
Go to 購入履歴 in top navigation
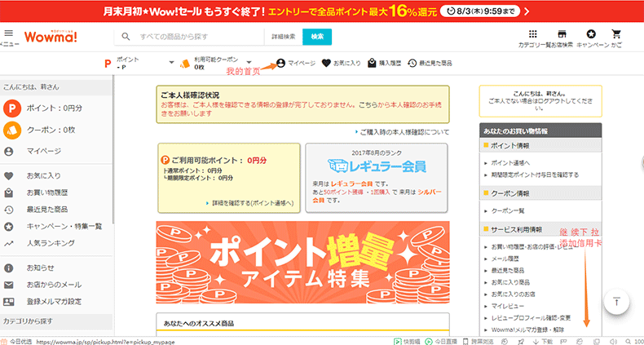pos(384,63)
